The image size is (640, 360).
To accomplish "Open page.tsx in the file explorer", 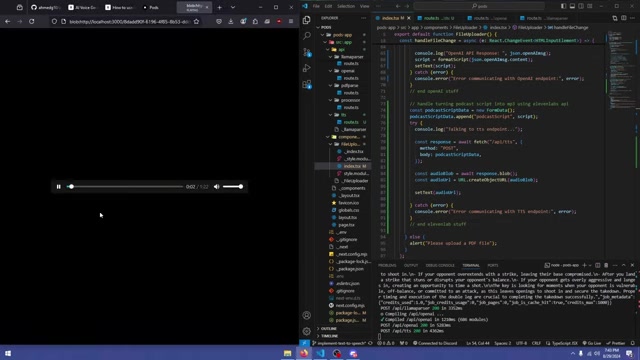I will pos(346,225).
